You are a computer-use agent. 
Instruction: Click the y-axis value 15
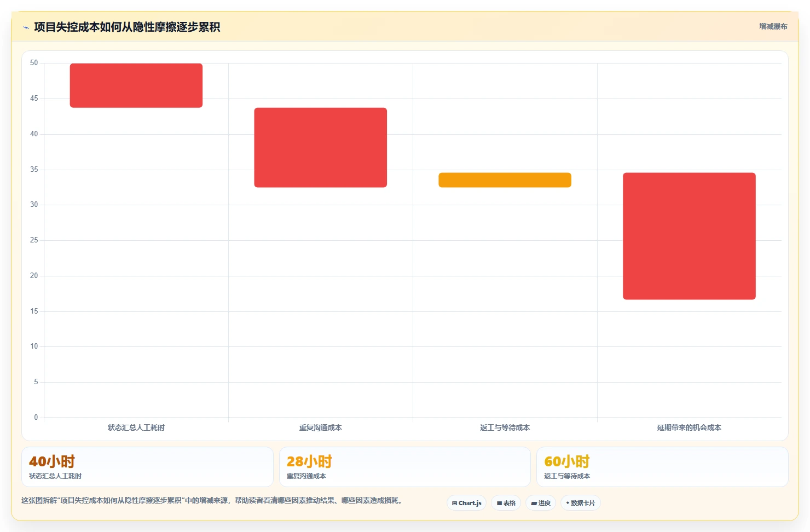(x=34, y=311)
